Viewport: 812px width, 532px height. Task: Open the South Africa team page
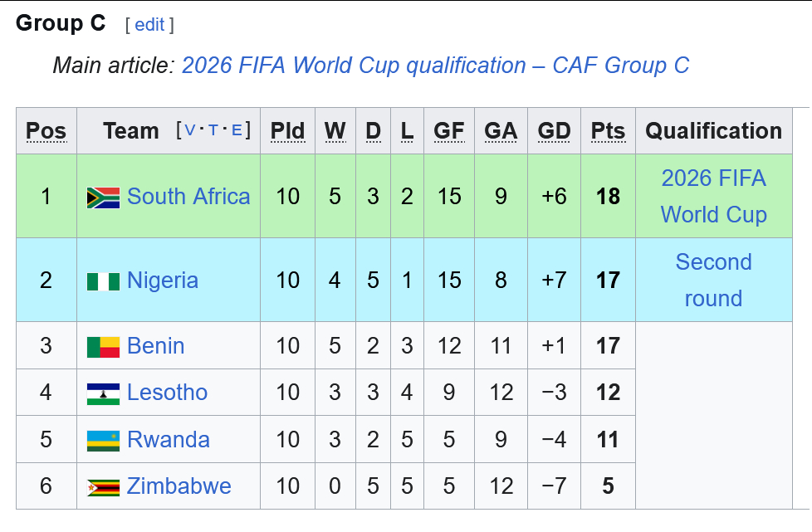[x=188, y=197]
